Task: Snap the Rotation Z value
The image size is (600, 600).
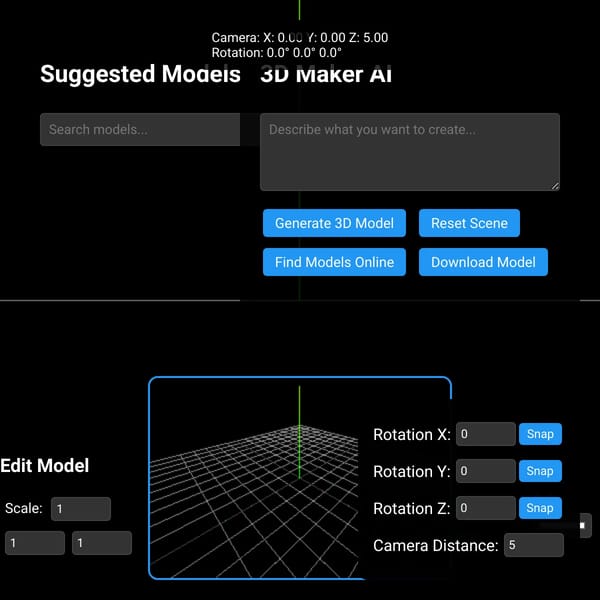Action: pyautogui.click(x=540, y=508)
